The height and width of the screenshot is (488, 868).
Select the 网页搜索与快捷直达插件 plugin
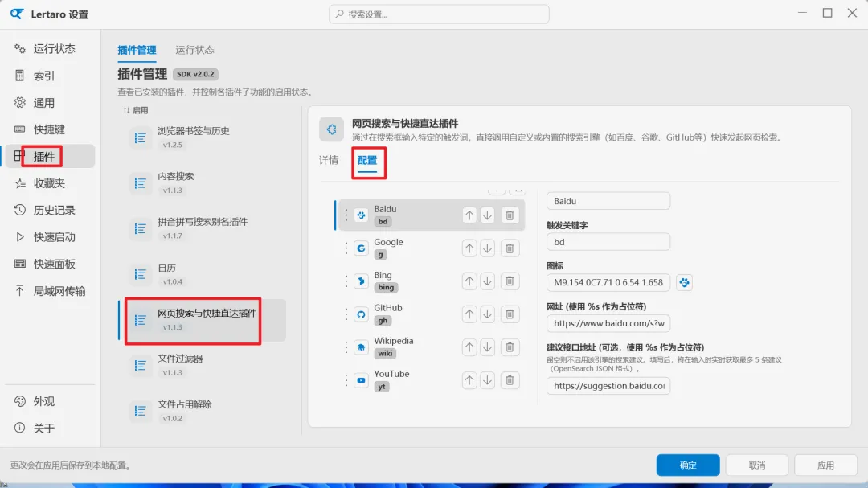pyautogui.click(x=203, y=320)
